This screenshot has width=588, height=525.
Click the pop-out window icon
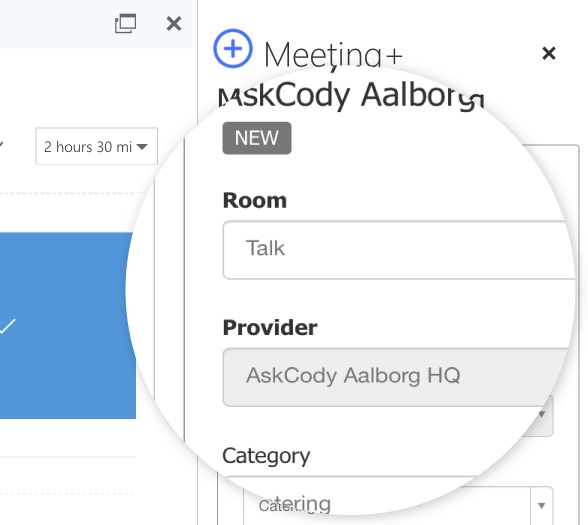coord(125,24)
